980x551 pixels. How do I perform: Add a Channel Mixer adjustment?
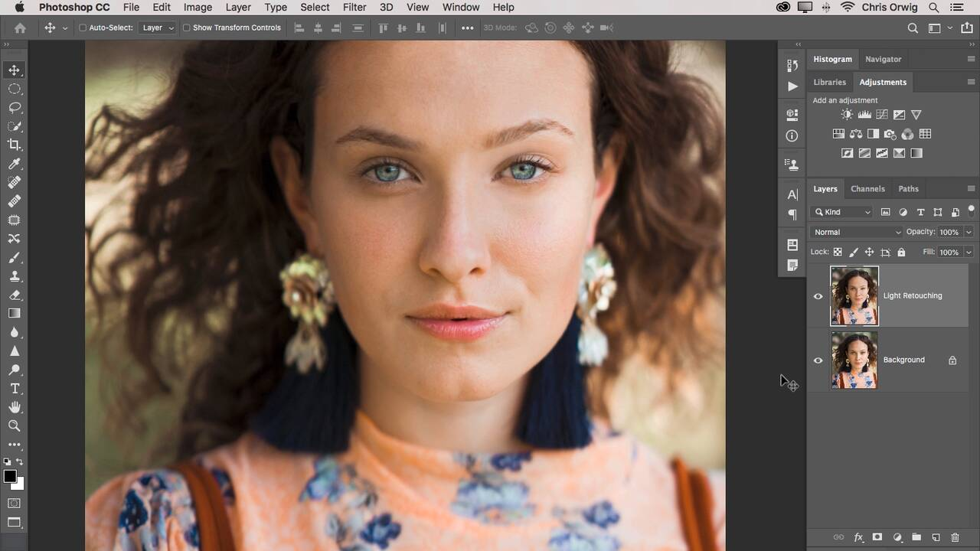pos(908,134)
